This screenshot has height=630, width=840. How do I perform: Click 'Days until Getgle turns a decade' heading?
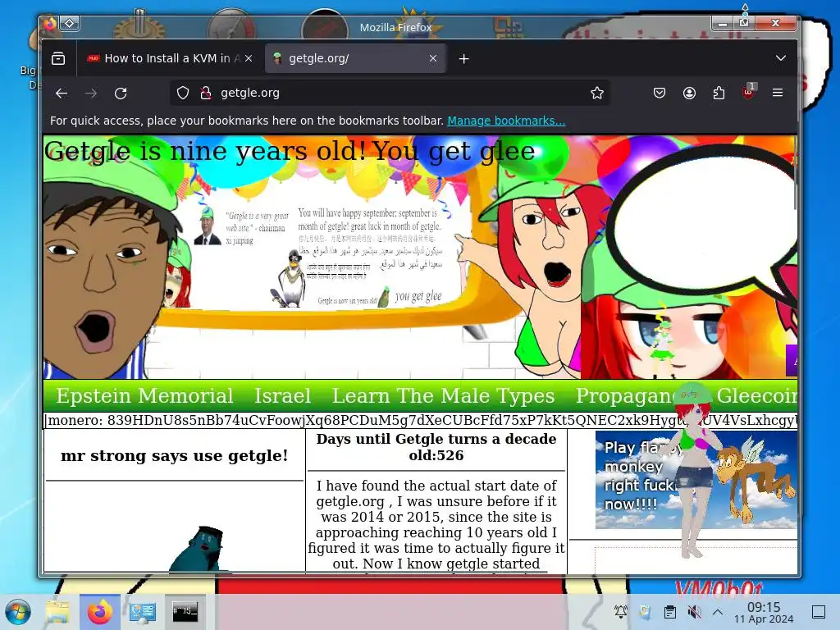(x=436, y=447)
